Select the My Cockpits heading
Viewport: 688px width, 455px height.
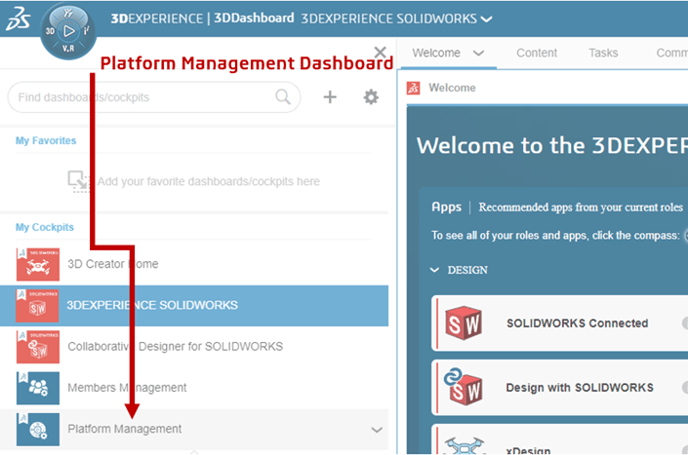(45, 227)
